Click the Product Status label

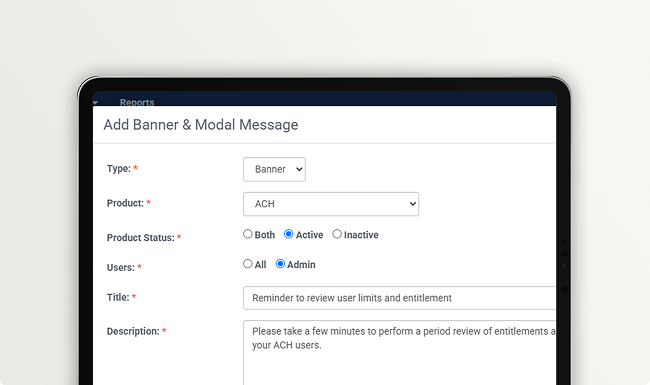[141, 238]
